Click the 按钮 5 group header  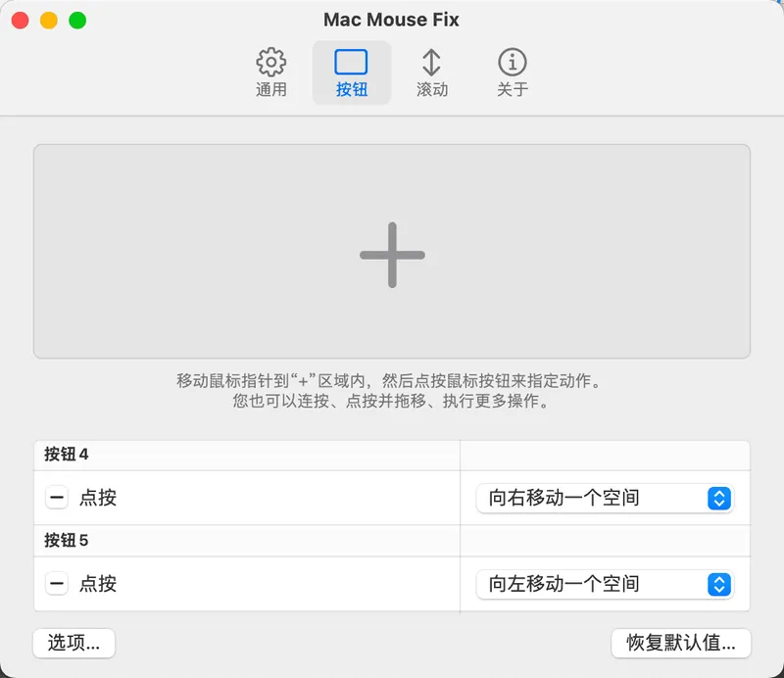click(x=67, y=541)
